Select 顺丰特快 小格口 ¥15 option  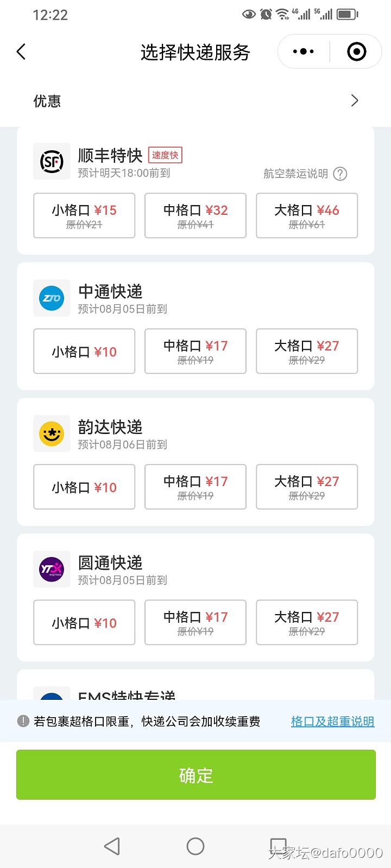pos(84,215)
